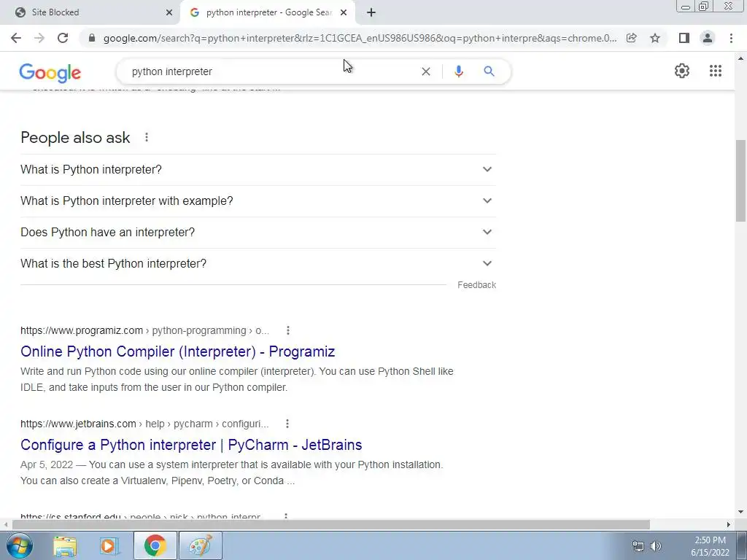This screenshot has width=747, height=560.
Task: Click the browser forward arrow
Action: click(x=39, y=38)
